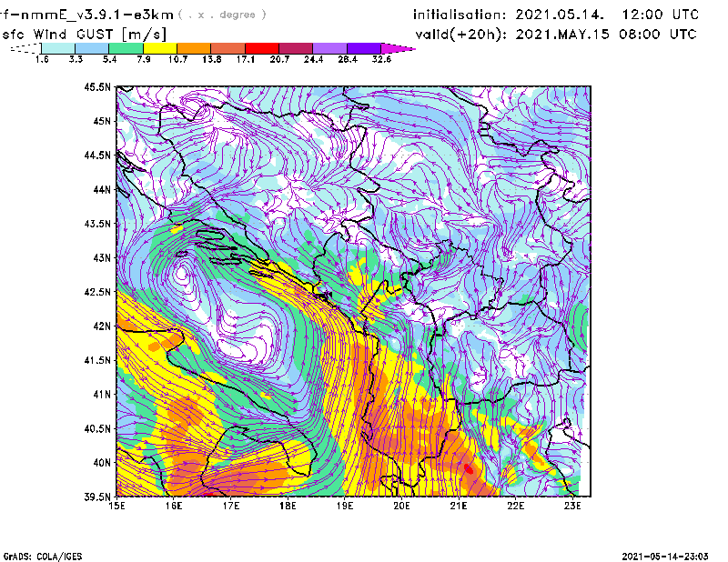The width and height of the screenshot is (728, 562).
Task: Click the 10.7 legend value
Action: 177,59
